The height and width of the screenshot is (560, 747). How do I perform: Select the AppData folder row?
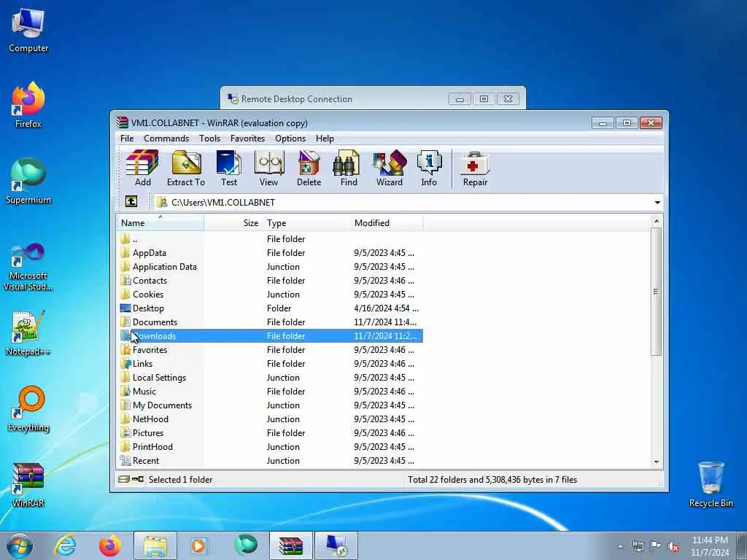point(270,253)
